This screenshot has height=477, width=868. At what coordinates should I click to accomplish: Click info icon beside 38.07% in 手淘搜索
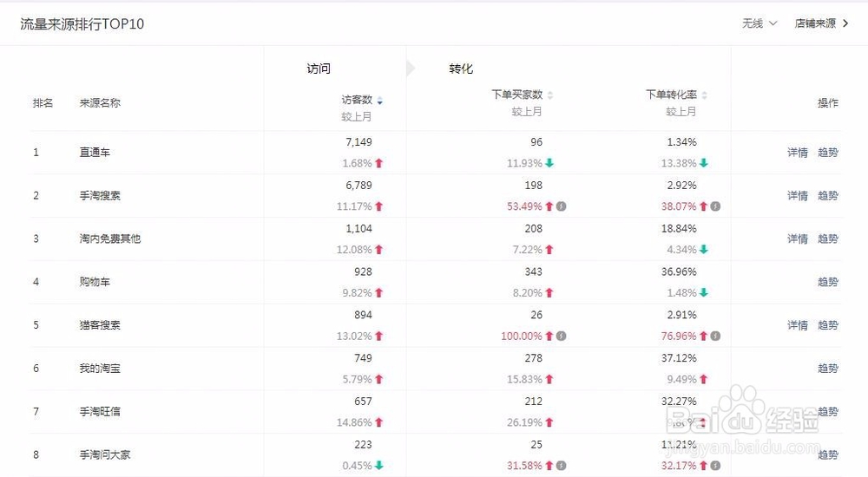point(715,206)
